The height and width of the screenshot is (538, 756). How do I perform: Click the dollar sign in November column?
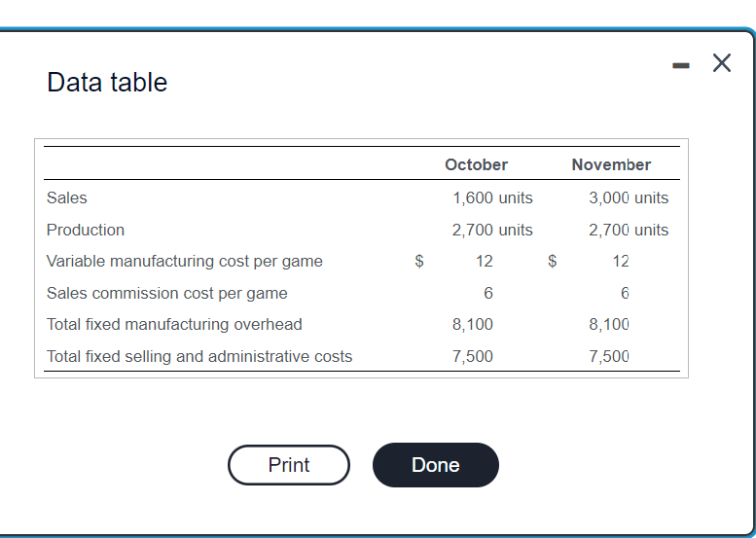(x=552, y=262)
